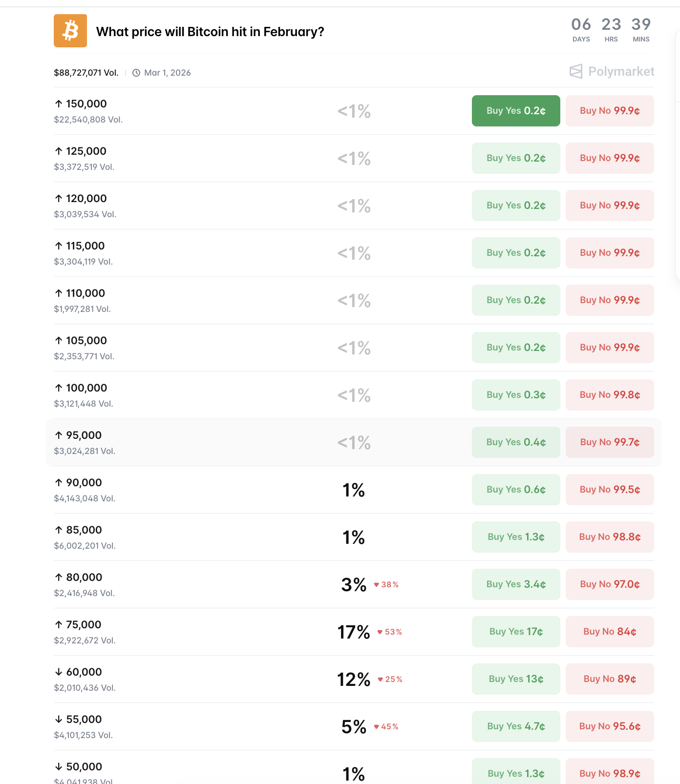The width and height of the screenshot is (680, 784).
Task: Buy Yes at 17¢ for 75,000
Action: (x=516, y=632)
